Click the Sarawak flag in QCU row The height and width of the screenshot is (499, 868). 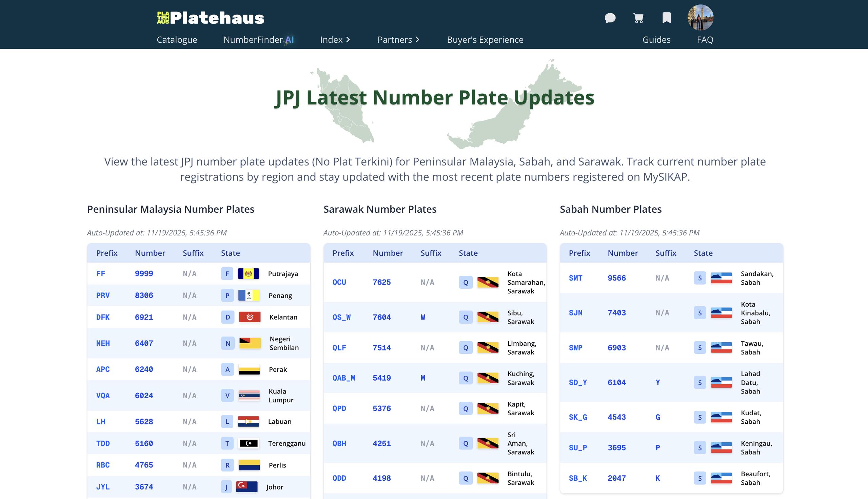(488, 282)
